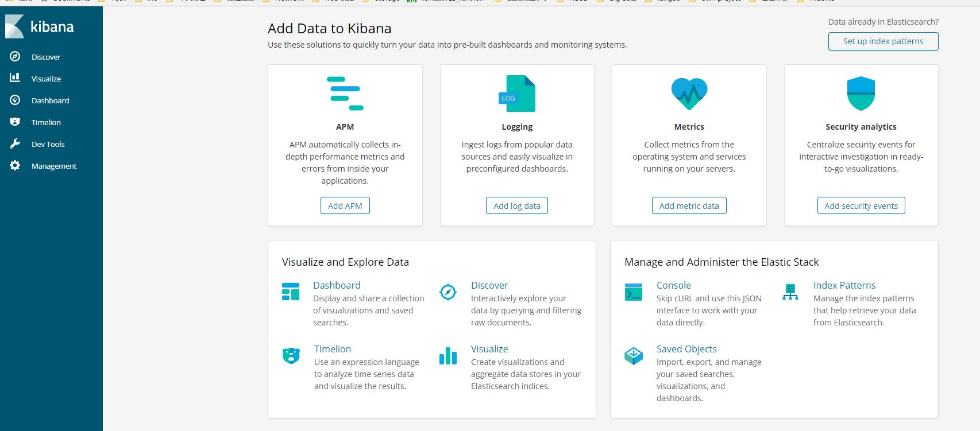Click the APM card title
Image resolution: width=980 pixels, height=431 pixels.
[x=345, y=127]
